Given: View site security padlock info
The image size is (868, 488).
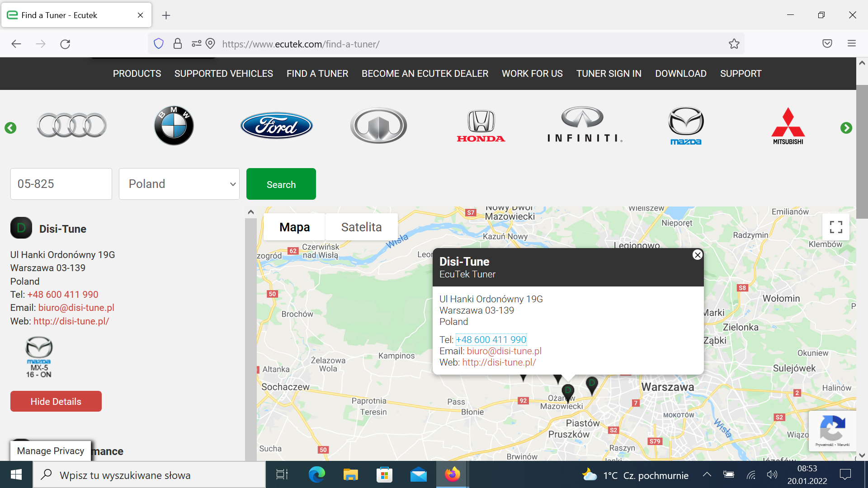Looking at the screenshot, I should [x=178, y=44].
